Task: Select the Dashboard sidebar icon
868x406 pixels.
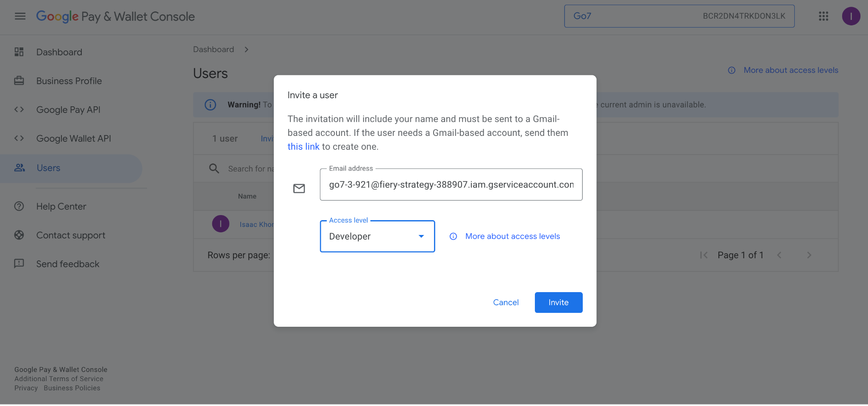Action: click(19, 52)
